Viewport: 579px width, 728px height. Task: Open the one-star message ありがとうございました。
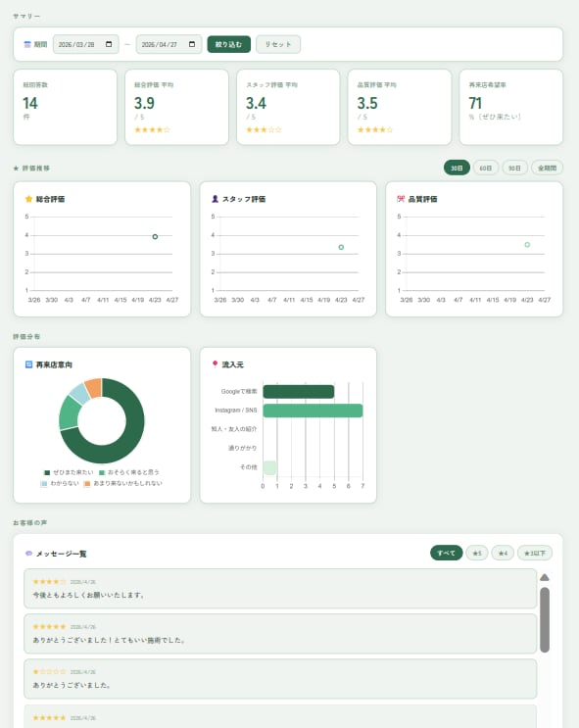[x=280, y=678]
